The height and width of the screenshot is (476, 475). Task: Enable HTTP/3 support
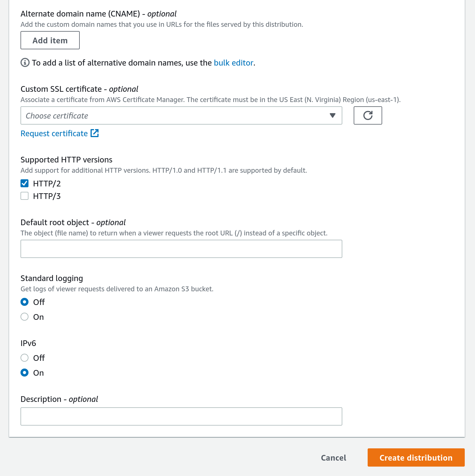24,196
